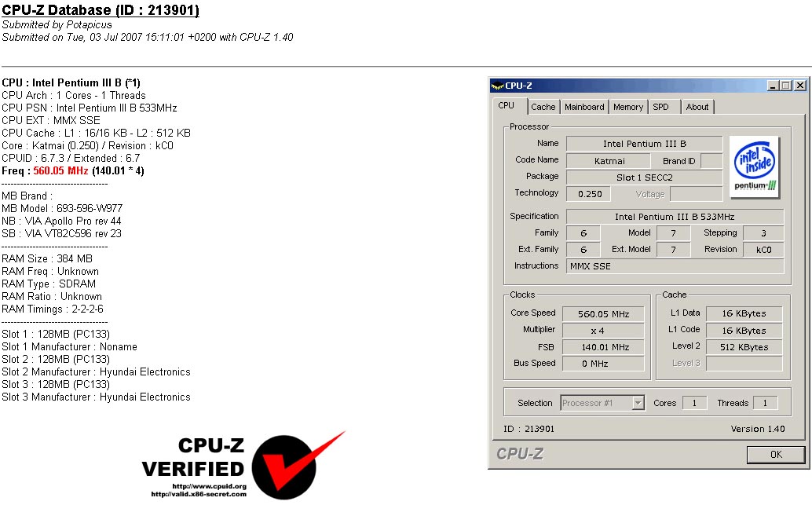Click the Version 1.40 label
The height and width of the screenshot is (505, 812).
758,429
